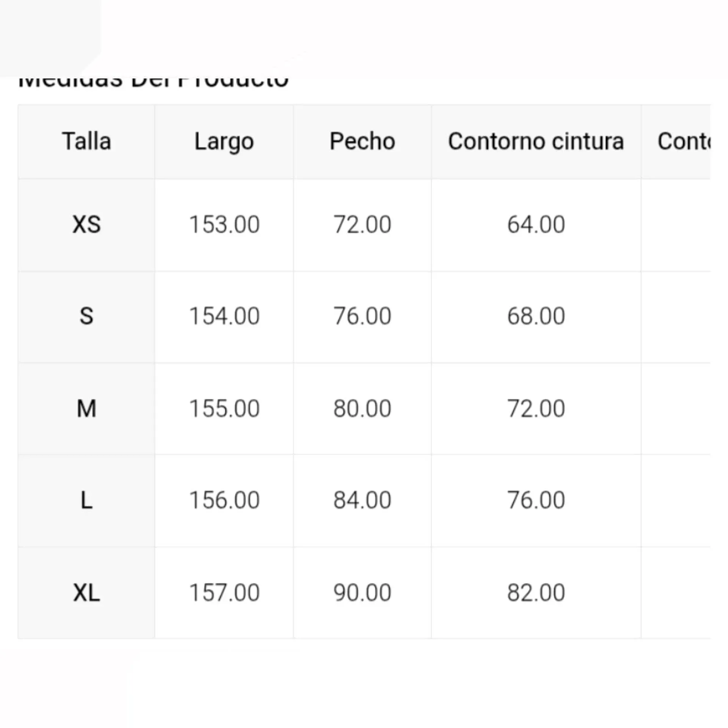Click the 68.00 Contorno cintura cell

click(536, 316)
